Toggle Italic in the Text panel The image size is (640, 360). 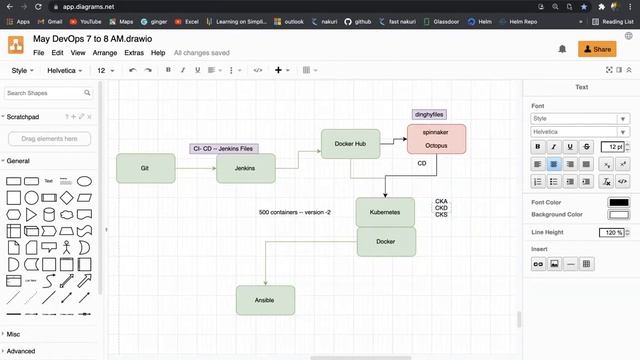[x=554, y=147]
